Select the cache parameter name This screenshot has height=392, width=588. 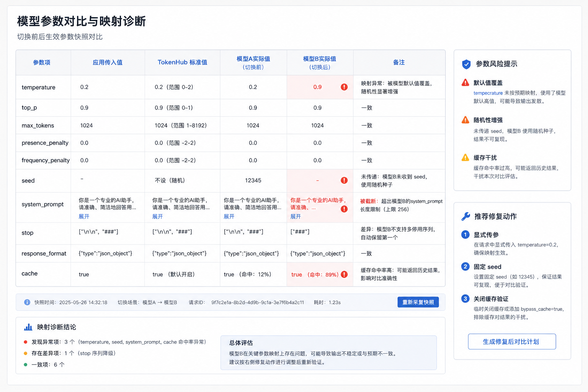click(29, 273)
